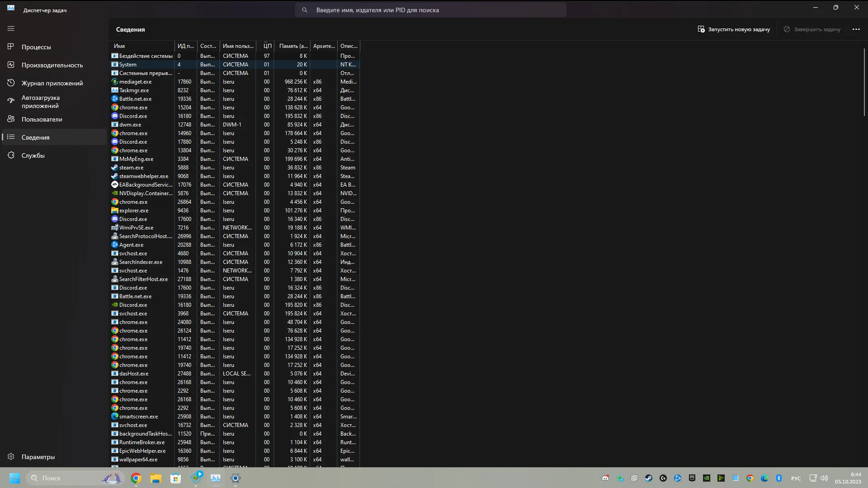Open App history page
Viewport: 868px width, 488px height.
point(52,83)
